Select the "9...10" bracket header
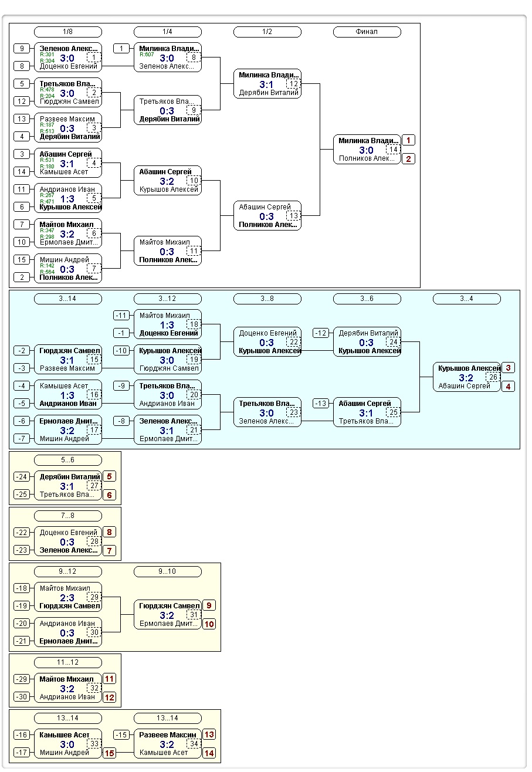The width and height of the screenshot is (532, 772). tap(168, 571)
